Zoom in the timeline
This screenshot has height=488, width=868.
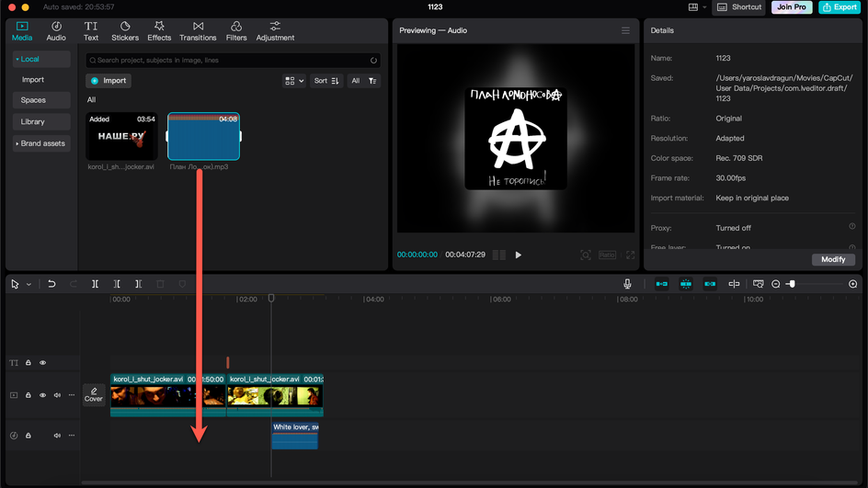(x=852, y=284)
